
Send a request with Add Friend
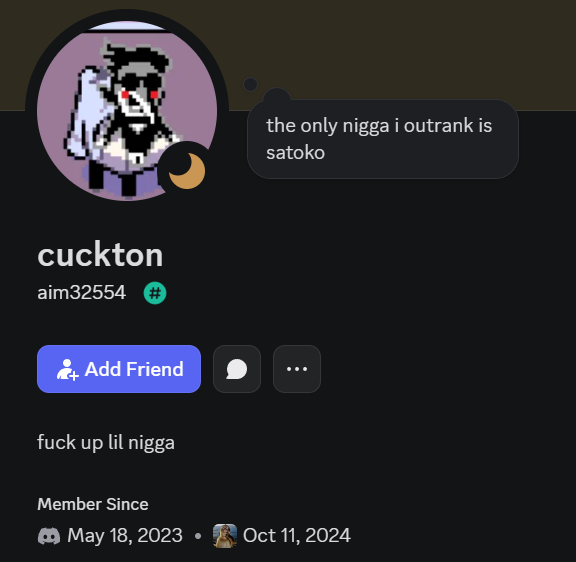(x=119, y=369)
